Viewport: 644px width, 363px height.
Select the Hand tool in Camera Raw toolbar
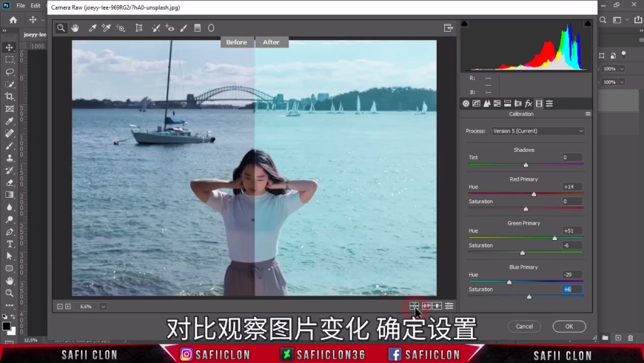(75, 28)
